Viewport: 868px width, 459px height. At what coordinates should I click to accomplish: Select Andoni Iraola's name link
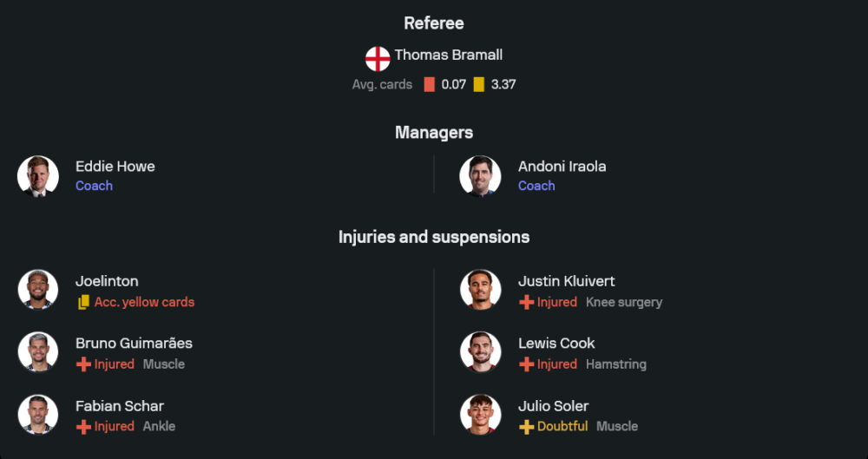pyautogui.click(x=562, y=167)
